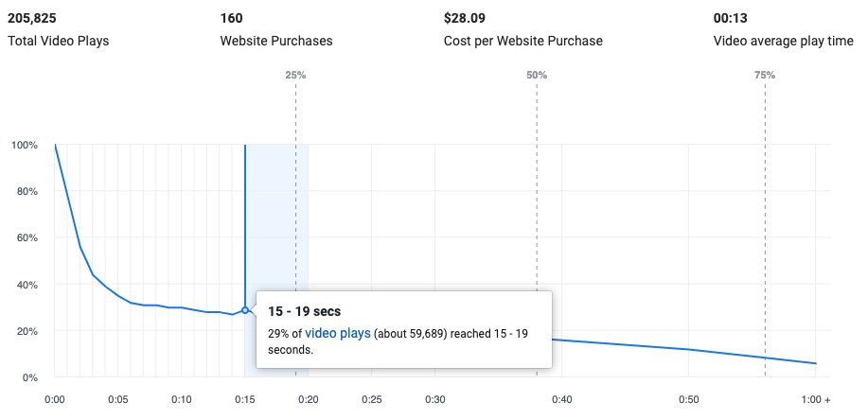Click the 0:05 x-axis time label

pyautogui.click(x=118, y=399)
